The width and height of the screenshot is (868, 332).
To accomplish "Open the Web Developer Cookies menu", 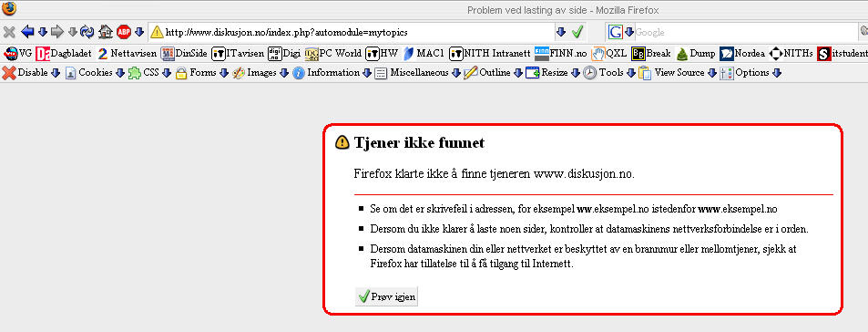I will [88, 73].
